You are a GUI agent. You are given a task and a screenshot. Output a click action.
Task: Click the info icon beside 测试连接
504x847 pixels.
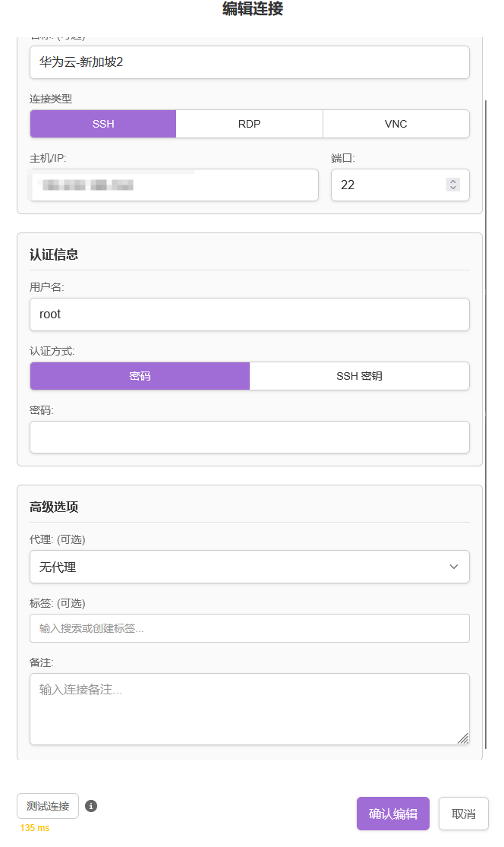(x=91, y=806)
